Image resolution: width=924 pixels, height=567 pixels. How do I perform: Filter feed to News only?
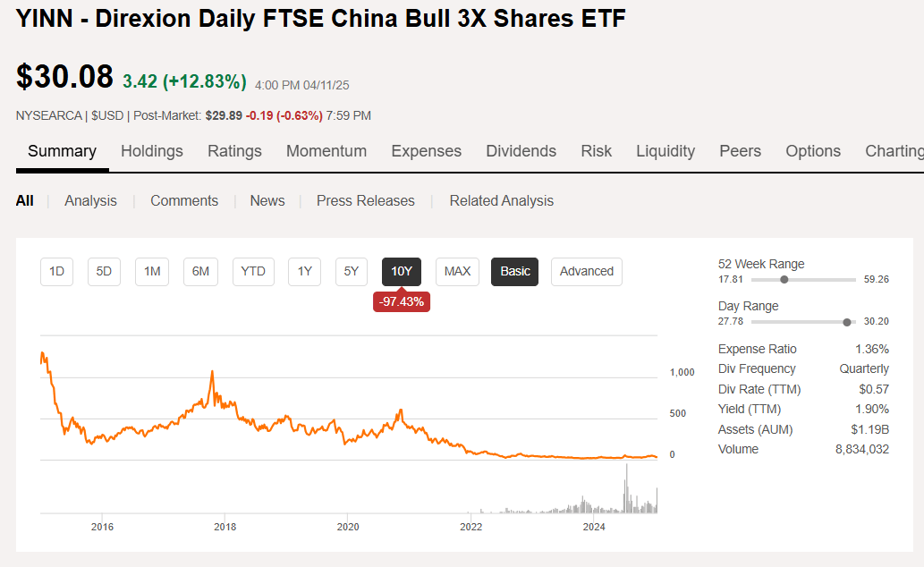coord(267,200)
